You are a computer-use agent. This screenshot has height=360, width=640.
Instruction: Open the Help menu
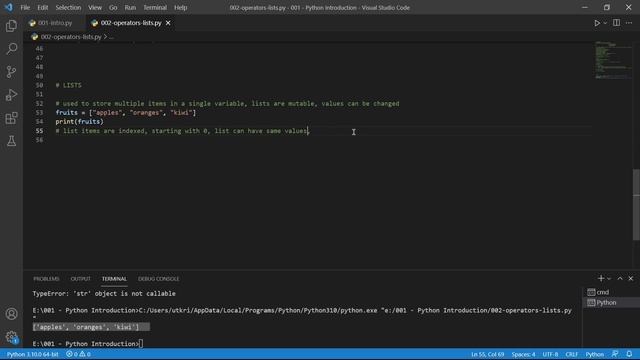tap(180, 7)
